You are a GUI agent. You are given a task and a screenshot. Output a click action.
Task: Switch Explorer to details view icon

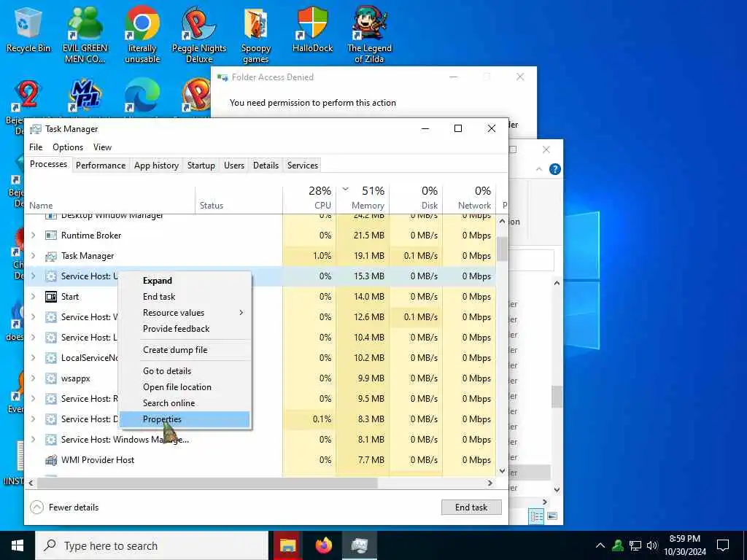(536, 516)
